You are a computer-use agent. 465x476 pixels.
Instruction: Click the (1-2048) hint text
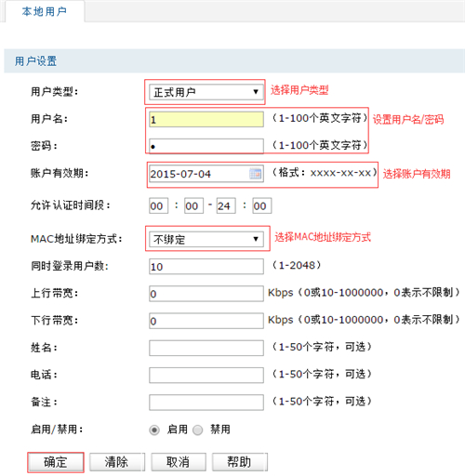pyautogui.click(x=297, y=265)
